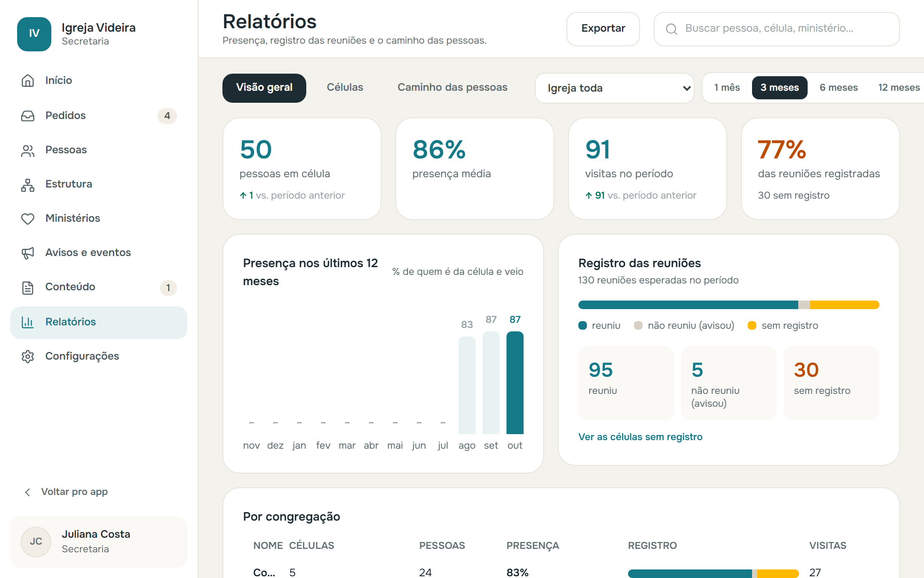Click the teal reuniu legend dot

click(583, 325)
